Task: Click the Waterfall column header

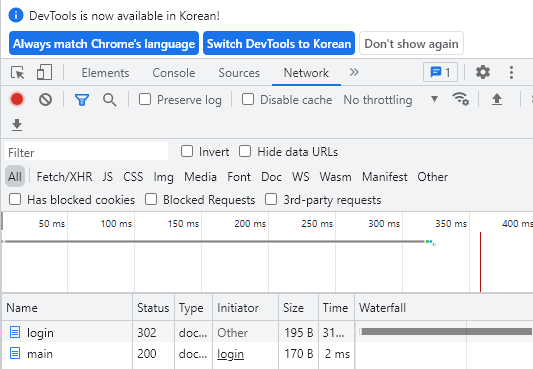Action: pos(444,308)
